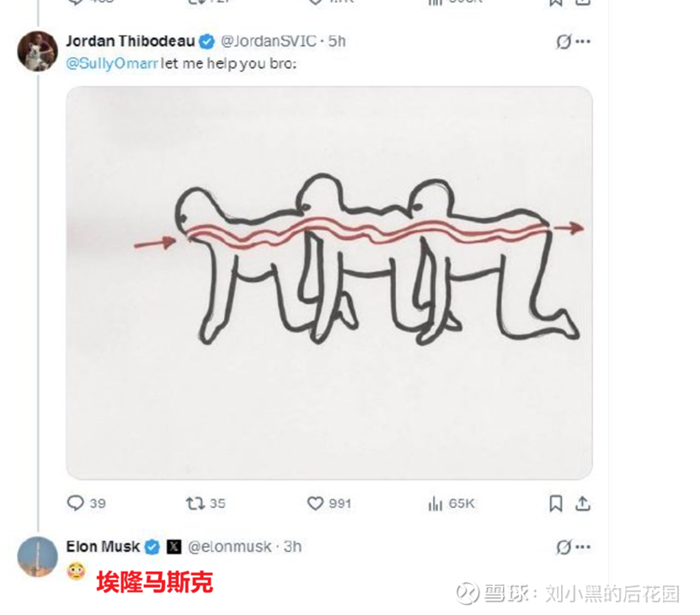Image resolution: width=700 pixels, height=615 pixels.
Task: Open the hand-drawn figures image
Action: pos(329,283)
